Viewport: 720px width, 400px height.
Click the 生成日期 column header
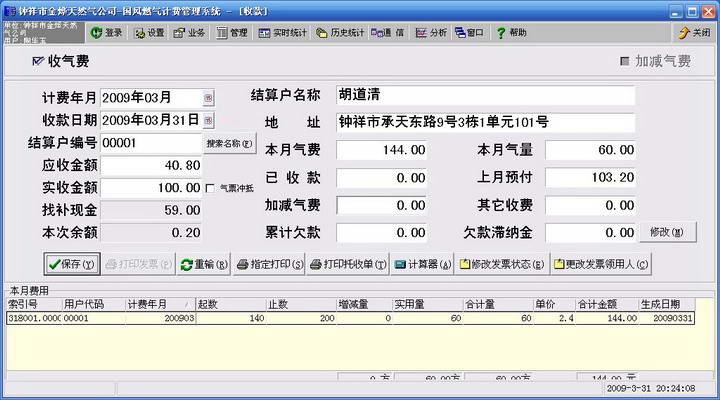click(x=667, y=304)
